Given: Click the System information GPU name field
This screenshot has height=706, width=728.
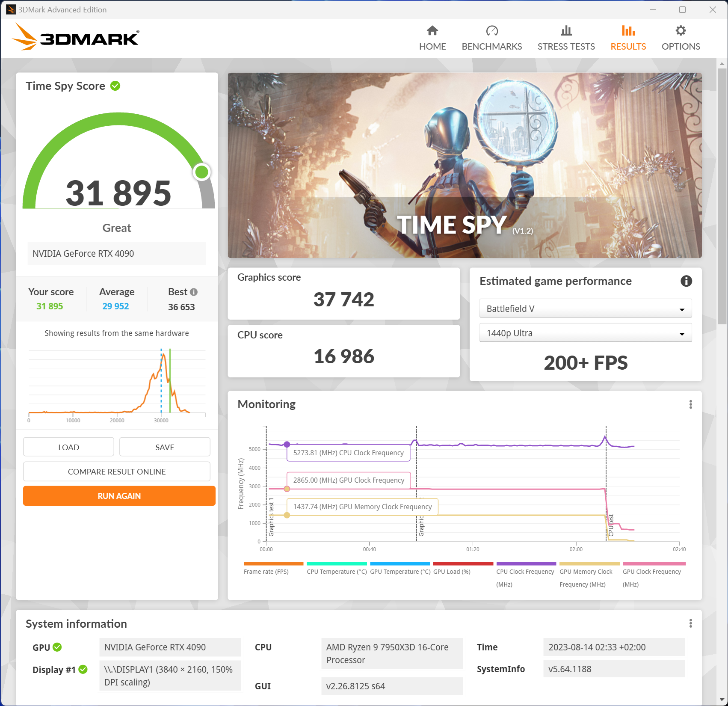Looking at the screenshot, I should point(170,647).
